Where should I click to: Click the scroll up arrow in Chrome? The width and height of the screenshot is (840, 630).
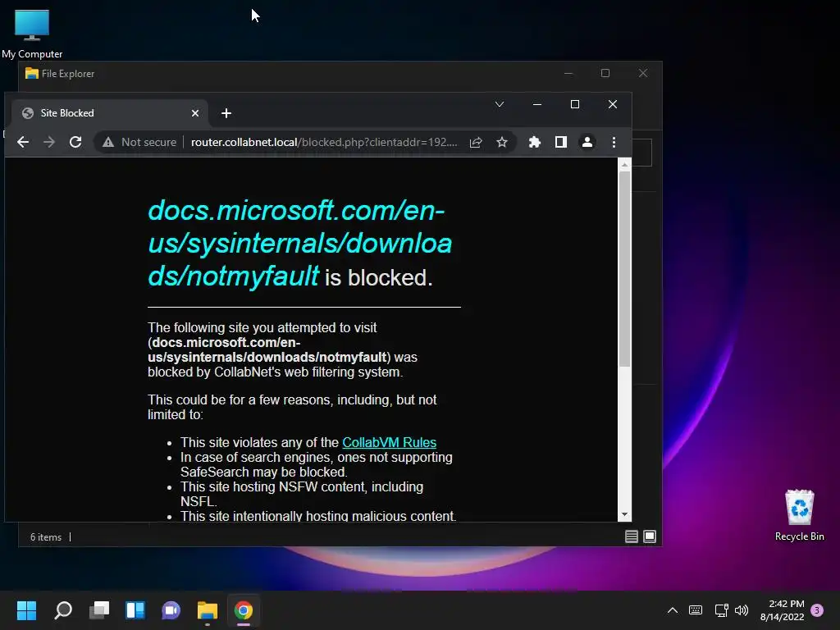624,165
